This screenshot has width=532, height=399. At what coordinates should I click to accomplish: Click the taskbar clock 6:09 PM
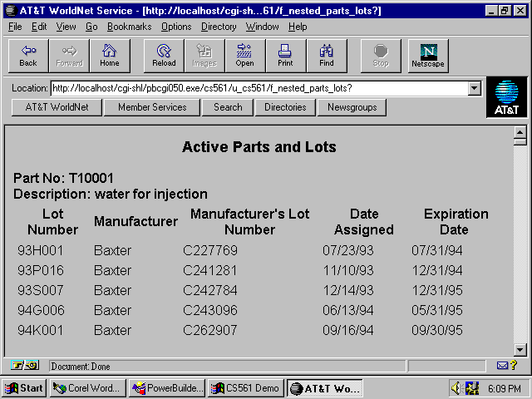click(505, 388)
